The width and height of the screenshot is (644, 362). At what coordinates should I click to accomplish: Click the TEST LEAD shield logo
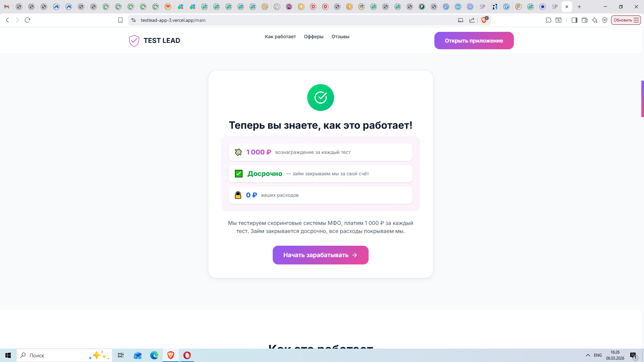(134, 41)
